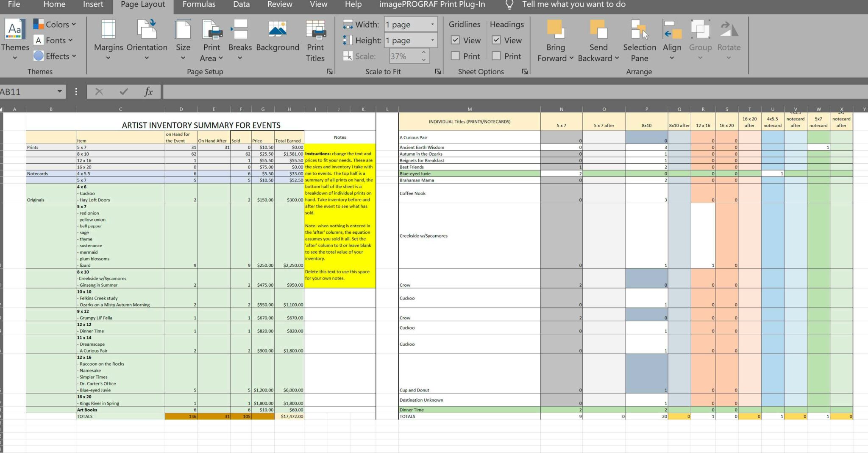The width and height of the screenshot is (868, 453).
Task: Click the Insert Function button
Action: coord(148,92)
